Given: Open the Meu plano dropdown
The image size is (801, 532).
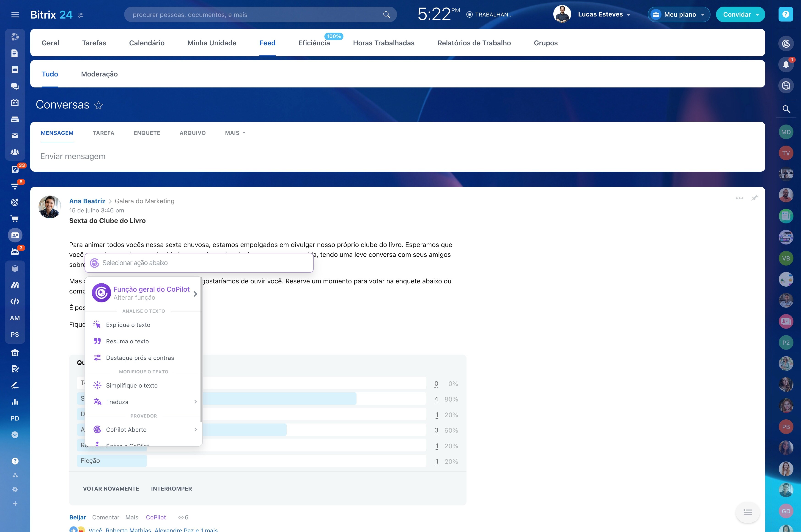Looking at the screenshot, I should coord(679,15).
